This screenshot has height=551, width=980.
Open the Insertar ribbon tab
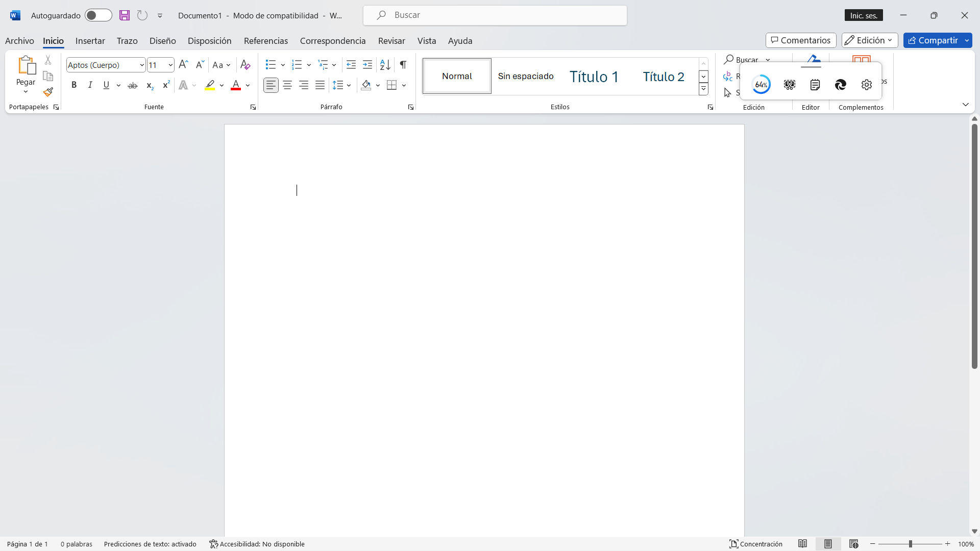click(90, 41)
